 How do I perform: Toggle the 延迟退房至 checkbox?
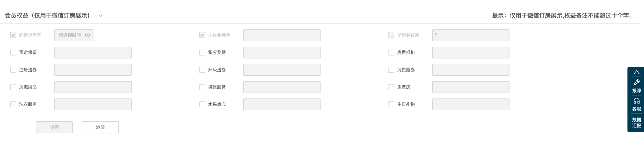tap(13, 35)
